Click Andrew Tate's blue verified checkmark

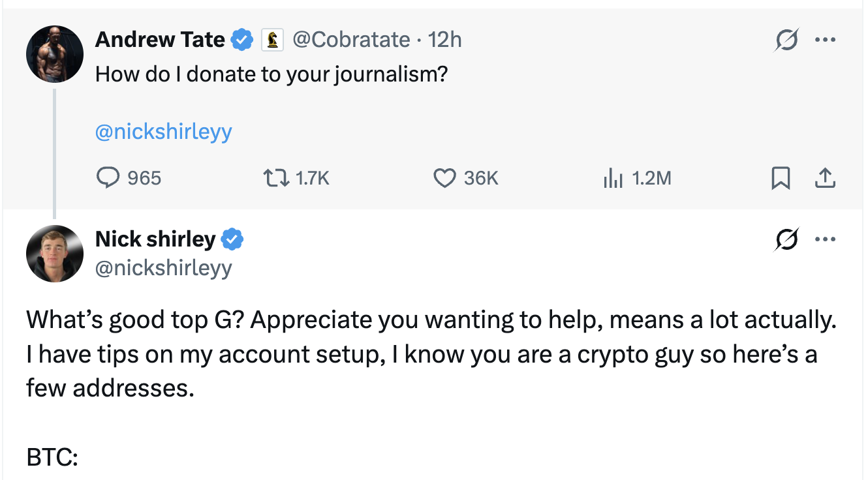coord(243,40)
